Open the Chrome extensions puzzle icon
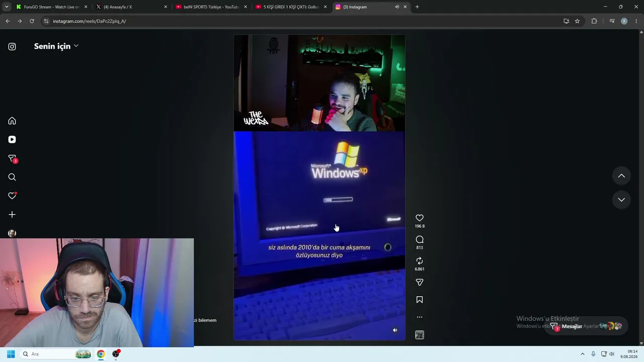644x362 pixels. pos(594,21)
